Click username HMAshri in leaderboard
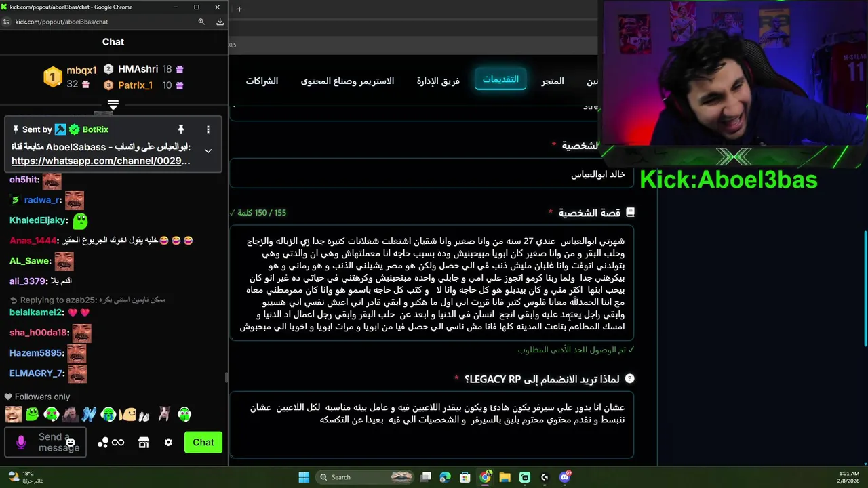 tap(138, 69)
